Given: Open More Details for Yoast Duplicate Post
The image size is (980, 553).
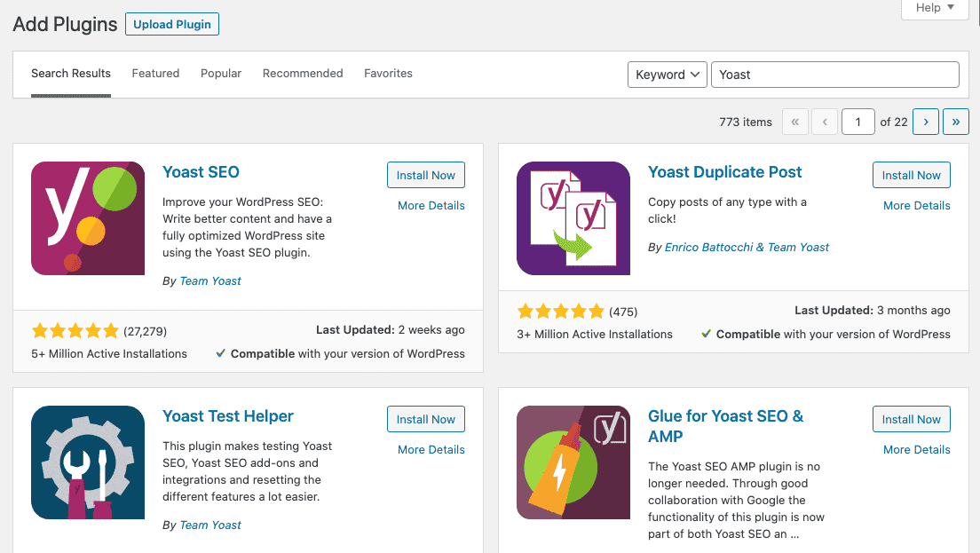Looking at the screenshot, I should click(x=916, y=206).
